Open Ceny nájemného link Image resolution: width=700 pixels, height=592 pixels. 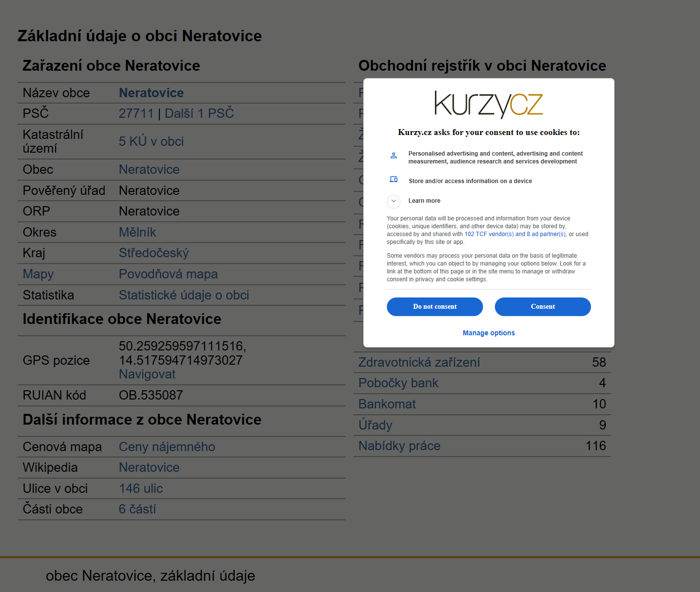[x=167, y=447]
